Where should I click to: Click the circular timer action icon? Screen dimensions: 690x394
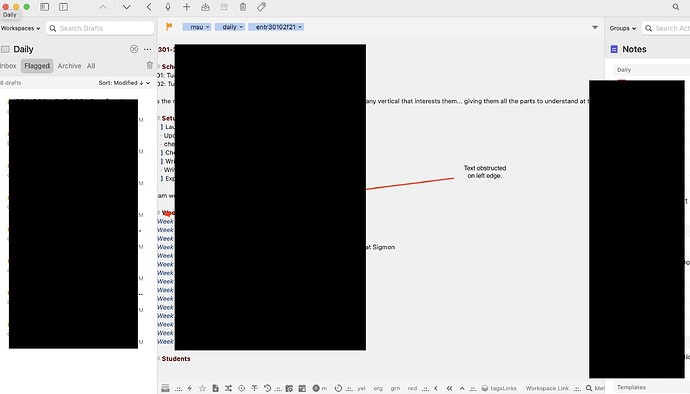point(338,388)
